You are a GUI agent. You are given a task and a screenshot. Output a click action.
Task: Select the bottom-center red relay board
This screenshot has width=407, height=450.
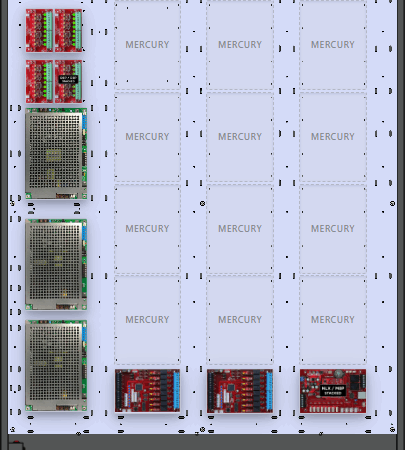pos(240,391)
